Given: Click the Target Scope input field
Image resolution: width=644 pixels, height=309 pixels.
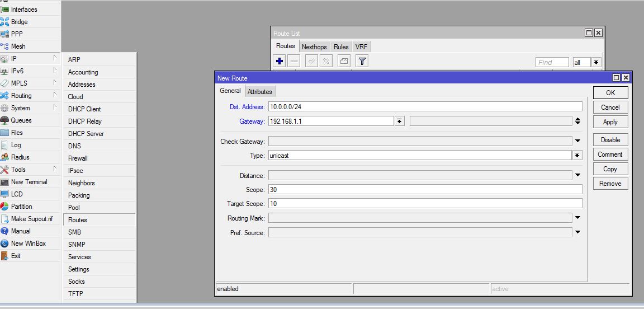Looking at the screenshot, I should (x=425, y=203).
